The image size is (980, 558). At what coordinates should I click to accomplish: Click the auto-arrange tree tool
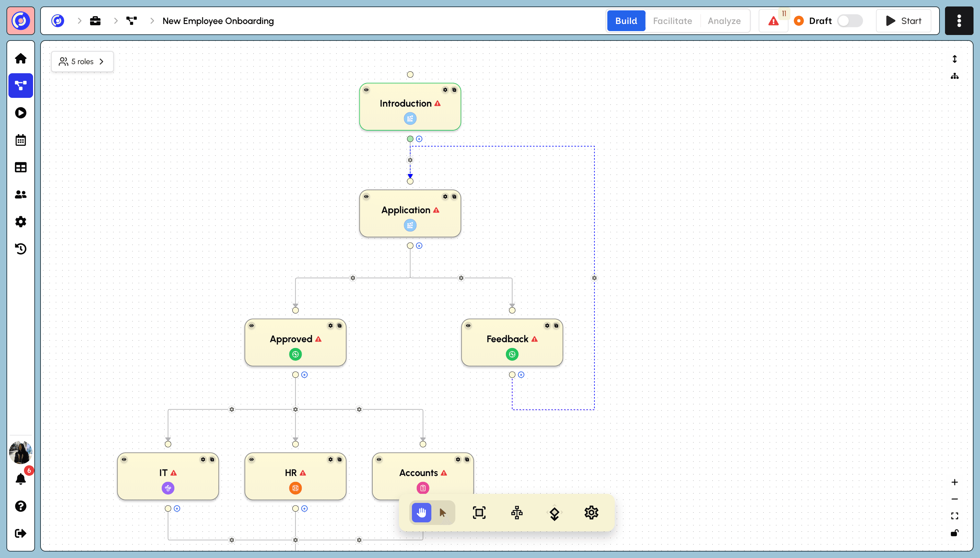point(517,512)
